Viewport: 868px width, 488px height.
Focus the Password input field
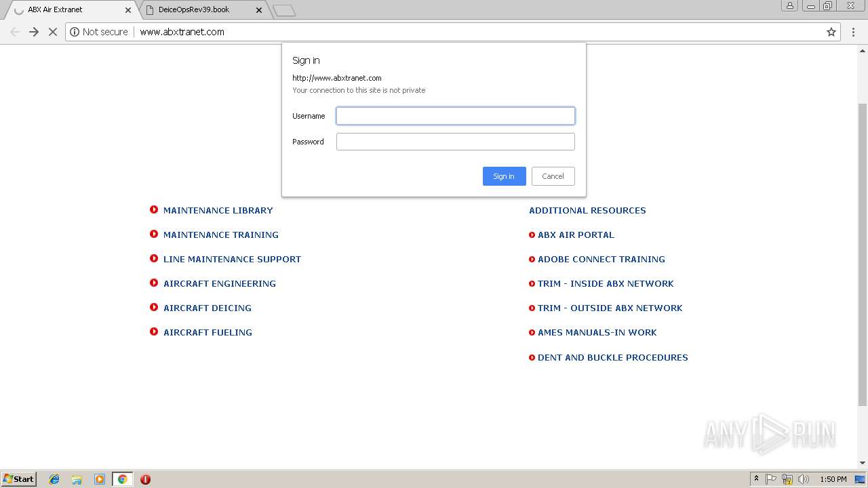coord(456,142)
